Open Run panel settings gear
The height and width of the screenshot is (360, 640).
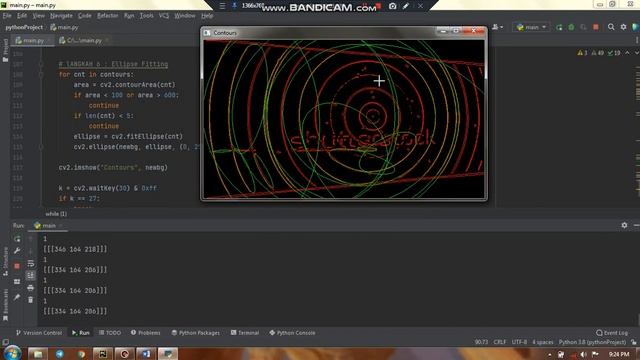(x=624, y=225)
